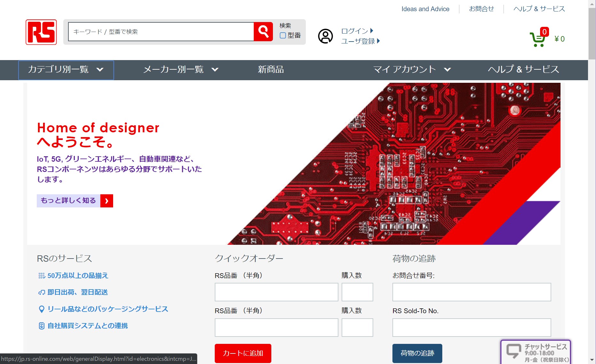Open the 新商品 menu item
The image size is (596, 364).
tap(271, 69)
